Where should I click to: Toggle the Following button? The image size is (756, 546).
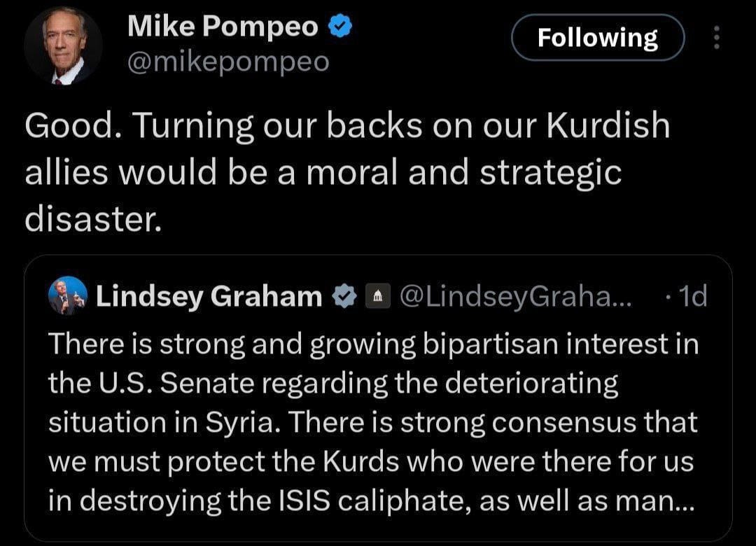point(597,38)
